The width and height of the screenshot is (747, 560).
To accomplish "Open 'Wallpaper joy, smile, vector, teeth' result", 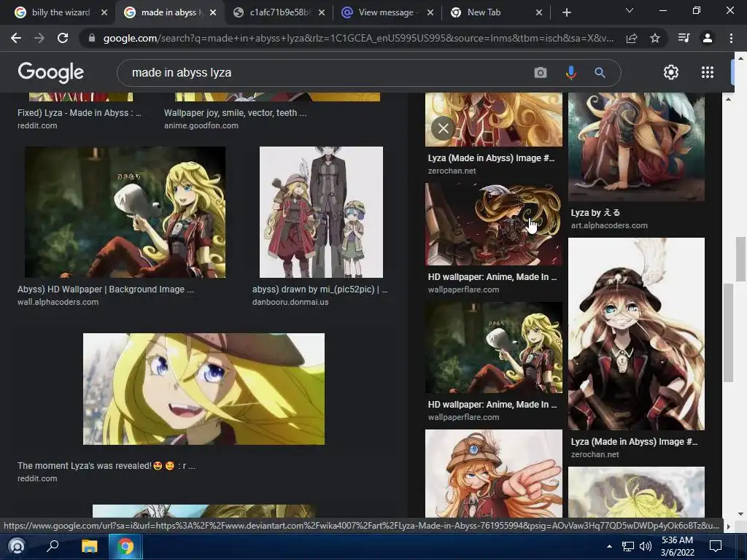I will coord(235,113).
